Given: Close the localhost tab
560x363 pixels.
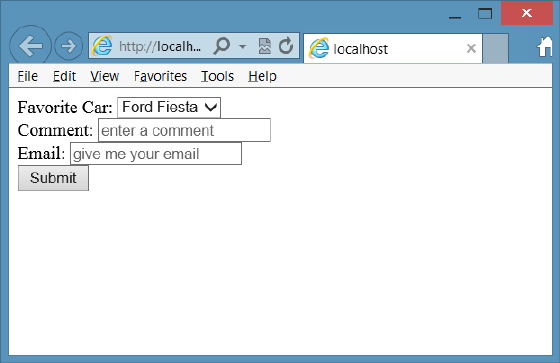Looking at the screenshot, I should [471, 48].
